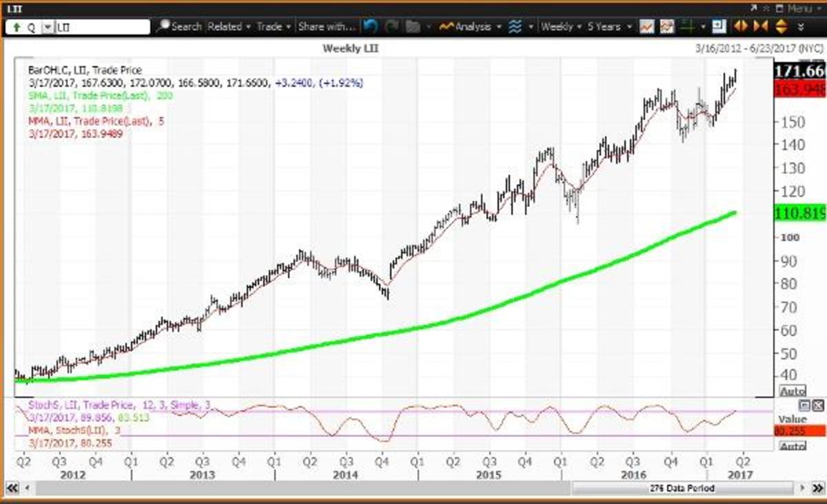Click the red 80.255 stochastic value label
Viewport: 827px width, 504px height.
[x=799, y=431]
